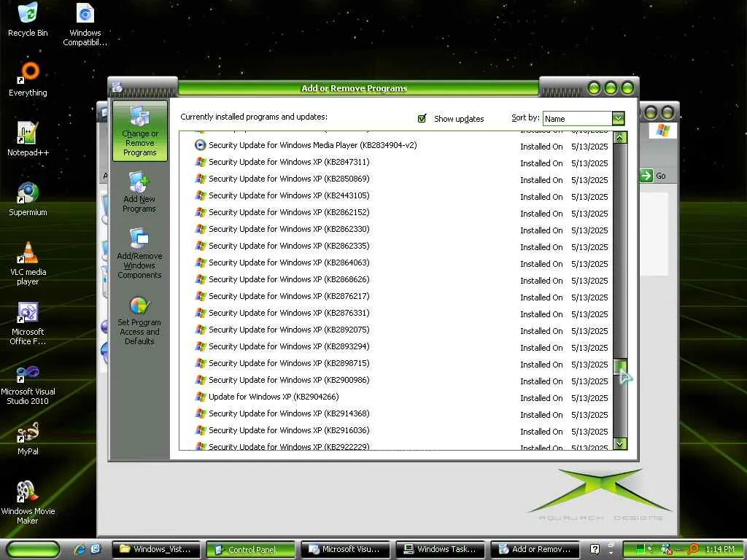747x560 pixels.
Task: Launch the Supermium browser shortcut
Action: (28, 199)
